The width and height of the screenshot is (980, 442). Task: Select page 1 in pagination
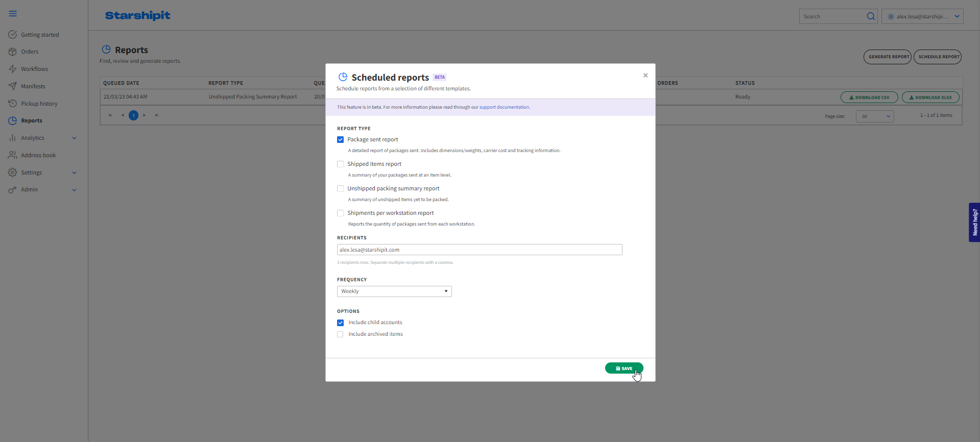click(x=133, y=115)
